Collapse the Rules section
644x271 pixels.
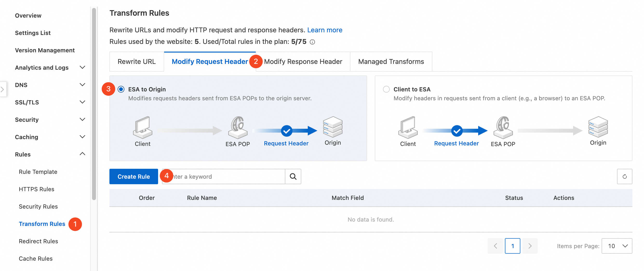[x=82, y=154]
